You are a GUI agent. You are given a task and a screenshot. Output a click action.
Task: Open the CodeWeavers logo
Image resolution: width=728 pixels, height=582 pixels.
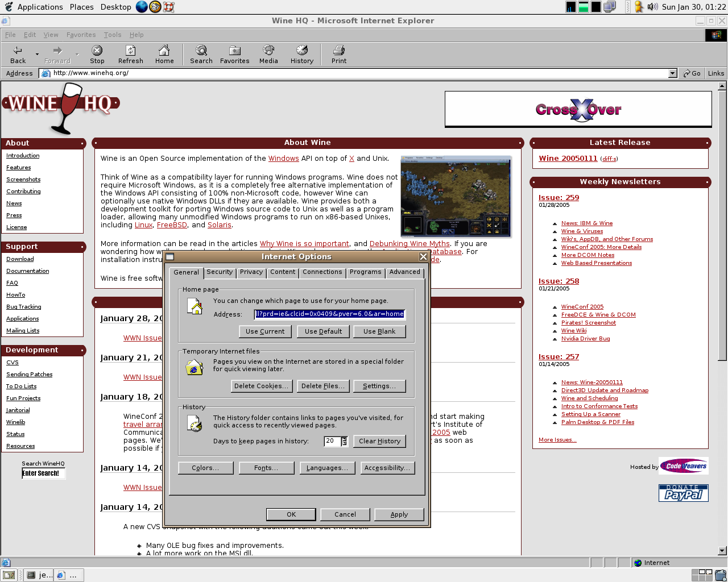coord(684,466)
